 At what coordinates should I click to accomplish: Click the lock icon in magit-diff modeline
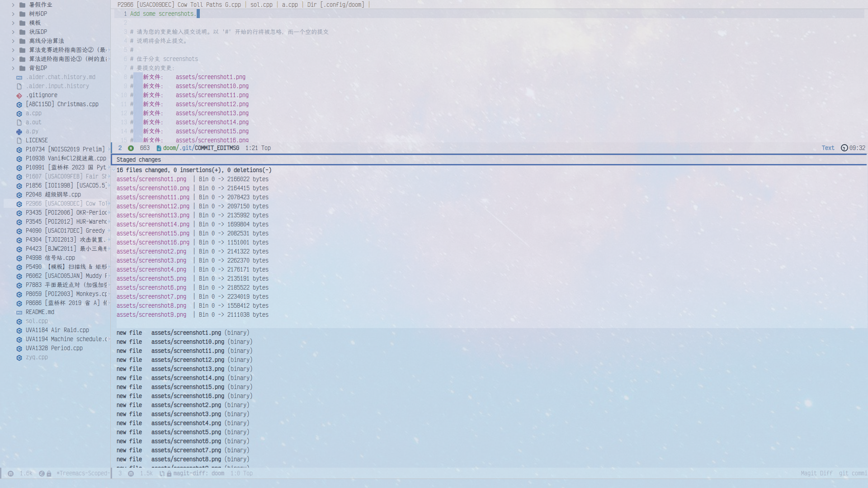pos(169,474)
